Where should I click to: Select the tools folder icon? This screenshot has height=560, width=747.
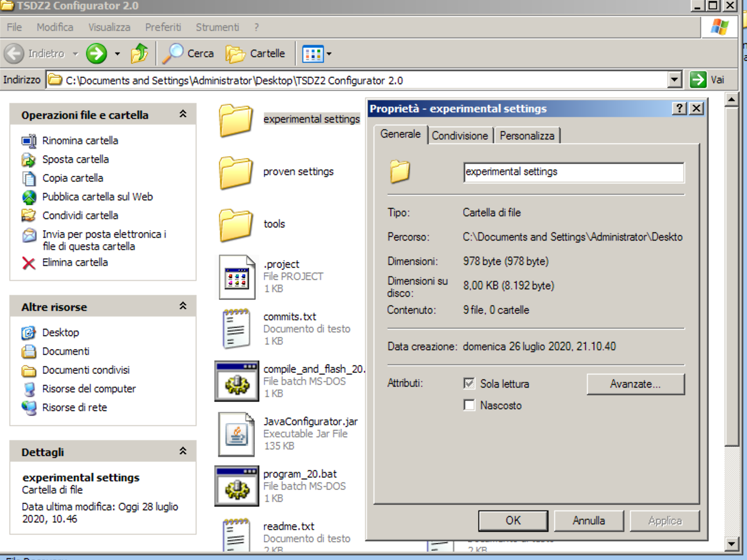(x=236, y=225)
